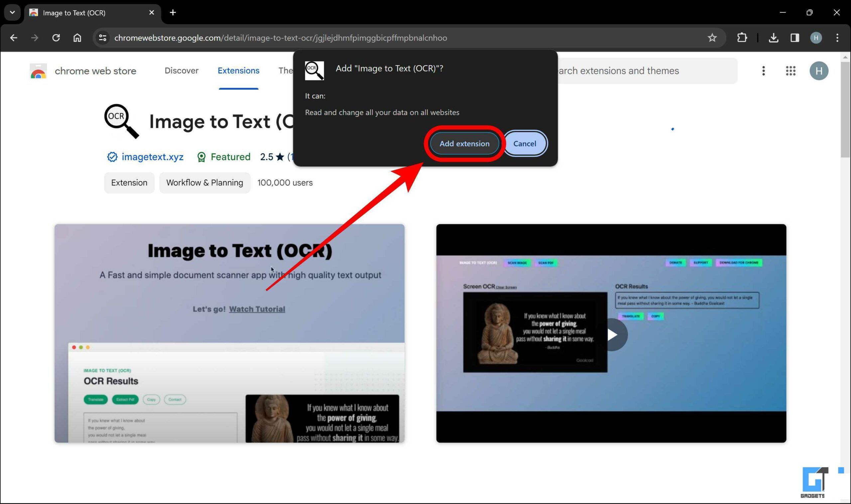The image size is (851, 504).
Task: Click the star rating 2.5 stars display
Action: pyautogui.click(x=273, y=156)
